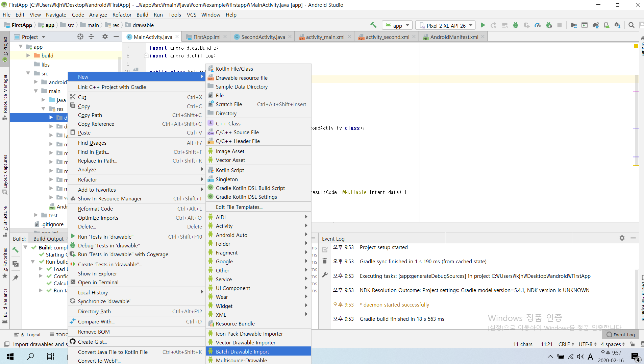This screenshot has width=644, height=364.
Task: Click the Build panel hammer icon
Action: pos(16,250)
